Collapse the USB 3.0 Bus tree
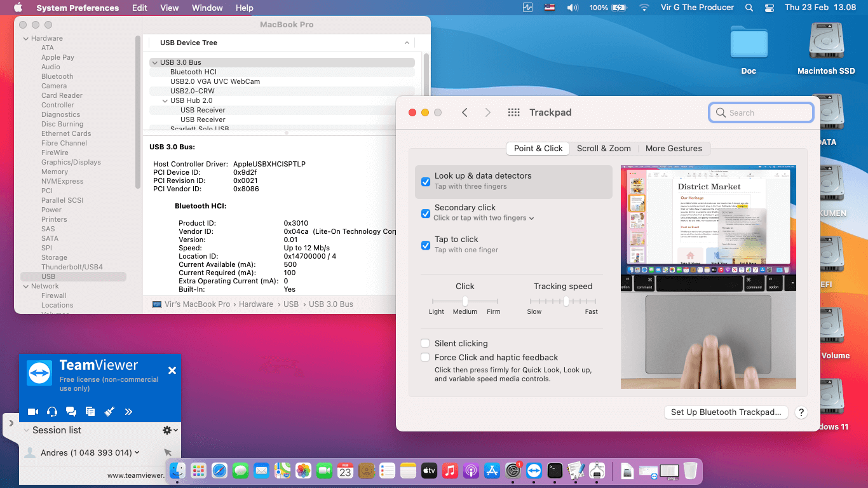 [x=154, y=62]
